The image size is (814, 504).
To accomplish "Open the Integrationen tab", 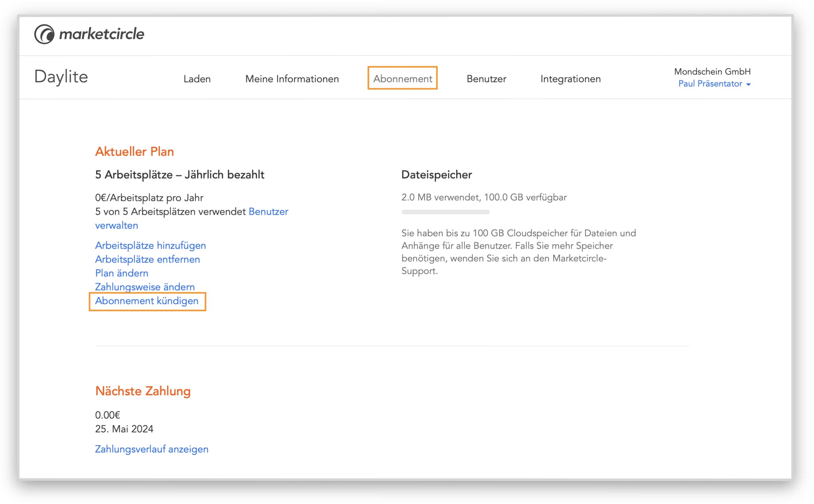I will [x=571, y=79].
